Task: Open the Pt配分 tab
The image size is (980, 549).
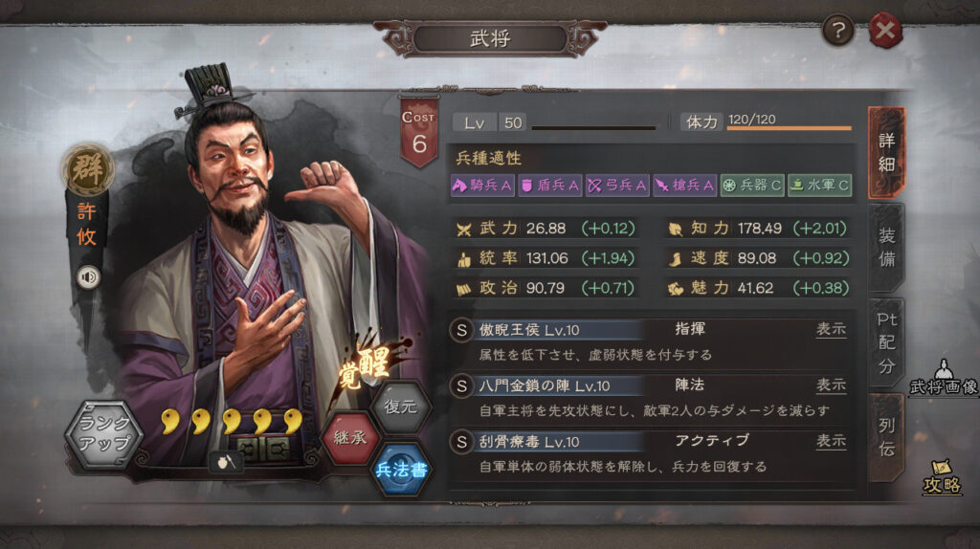Action: click(x=887, y=343)
